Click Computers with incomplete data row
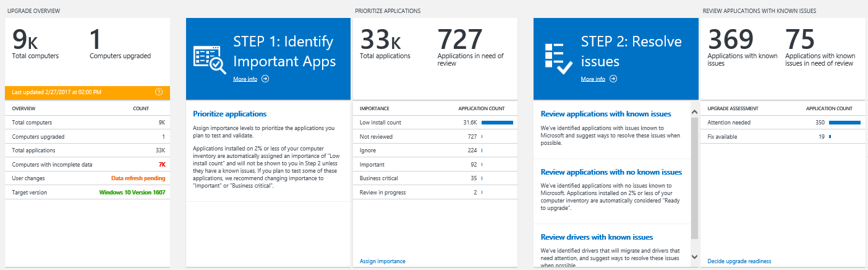 point(87,164)
